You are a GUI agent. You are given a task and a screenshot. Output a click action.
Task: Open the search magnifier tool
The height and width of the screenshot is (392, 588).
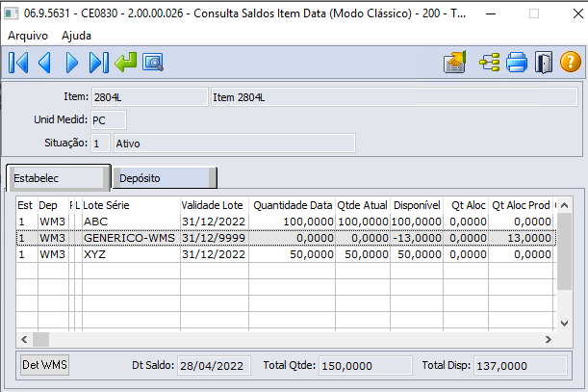pyautogui.click(x=153, y=63)
